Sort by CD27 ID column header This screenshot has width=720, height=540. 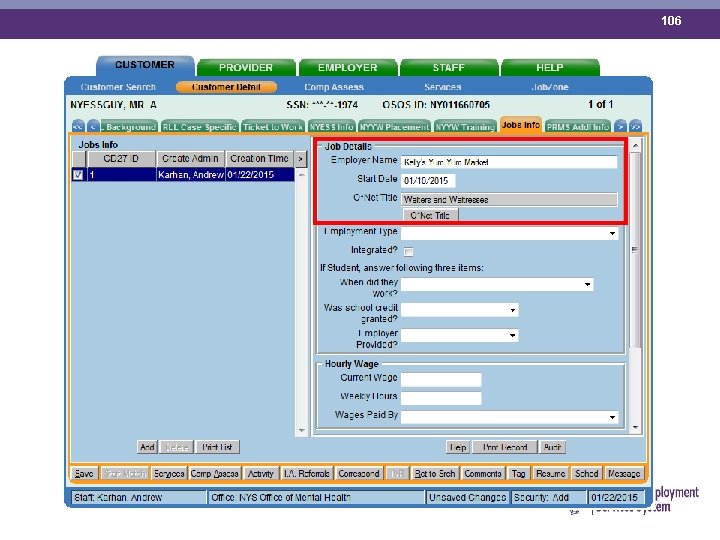pos(121,159)
